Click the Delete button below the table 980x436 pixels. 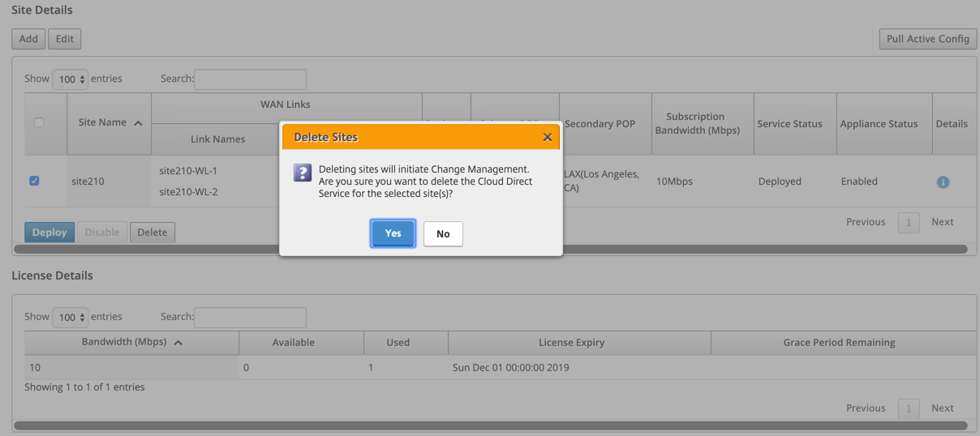153,232
